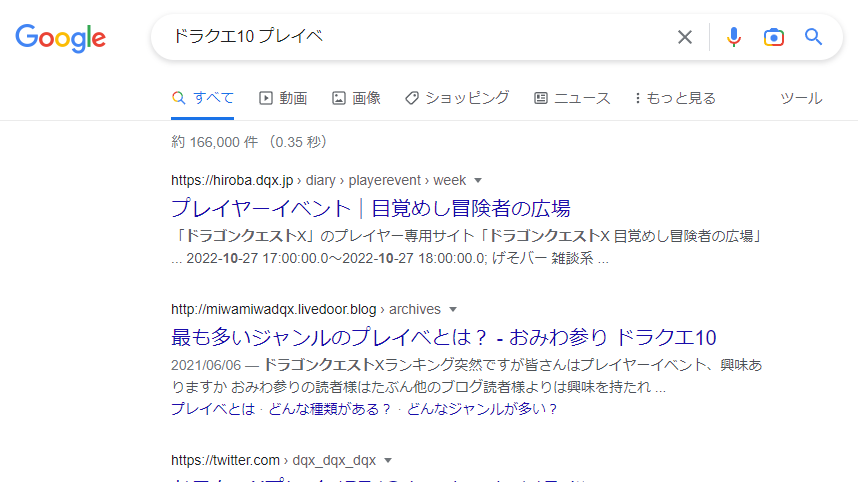Start voice search with microphone icon
Screen dimensions: 858x482
coord(734,37)
